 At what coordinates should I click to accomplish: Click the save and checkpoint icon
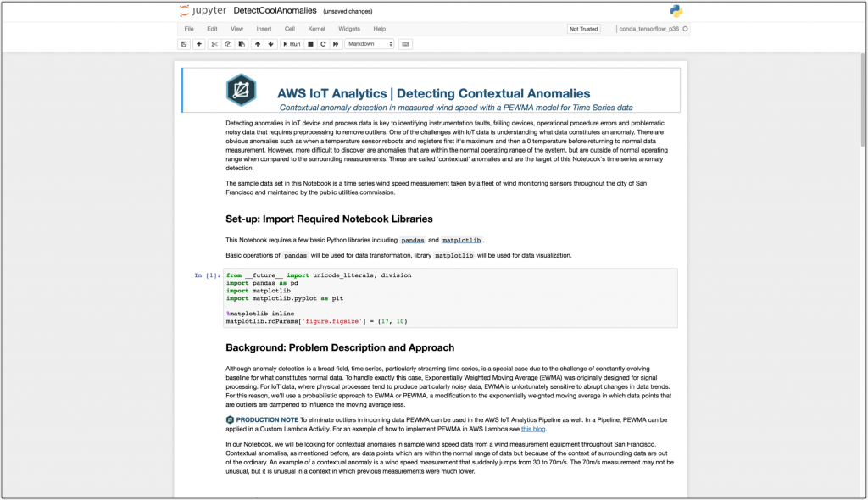tap(184, 44)
